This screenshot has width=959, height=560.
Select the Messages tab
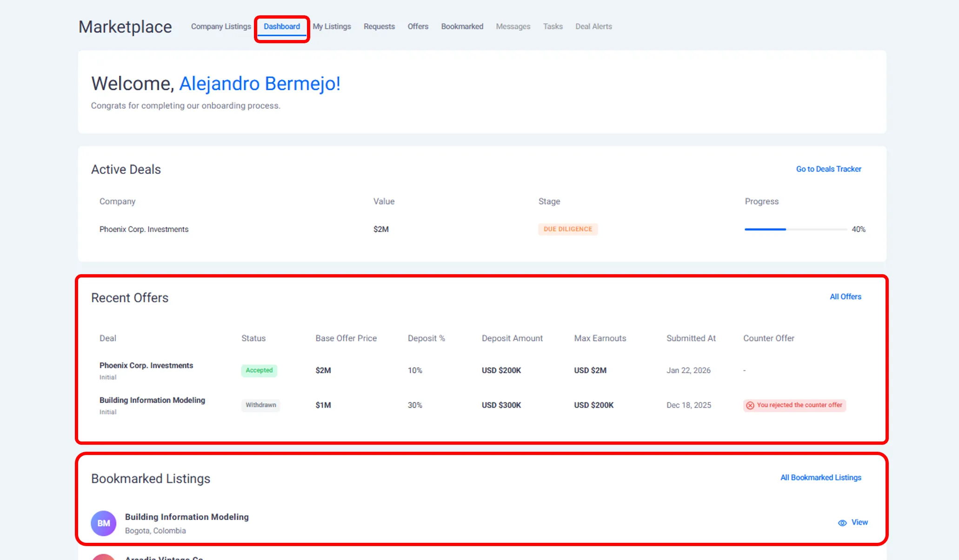(x=513, y=26)
